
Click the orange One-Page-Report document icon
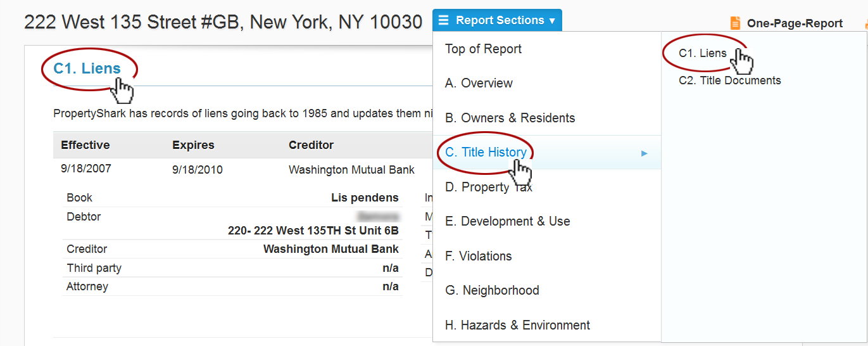(735, 23)
